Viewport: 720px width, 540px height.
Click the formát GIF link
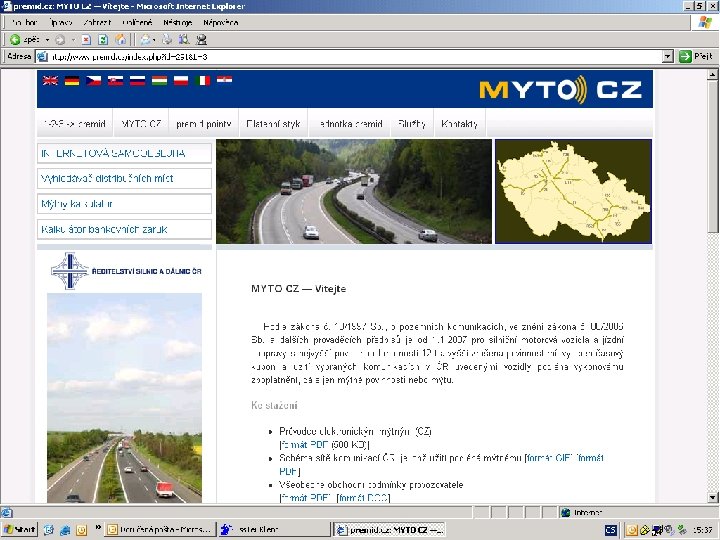click(x=549, y=458)
